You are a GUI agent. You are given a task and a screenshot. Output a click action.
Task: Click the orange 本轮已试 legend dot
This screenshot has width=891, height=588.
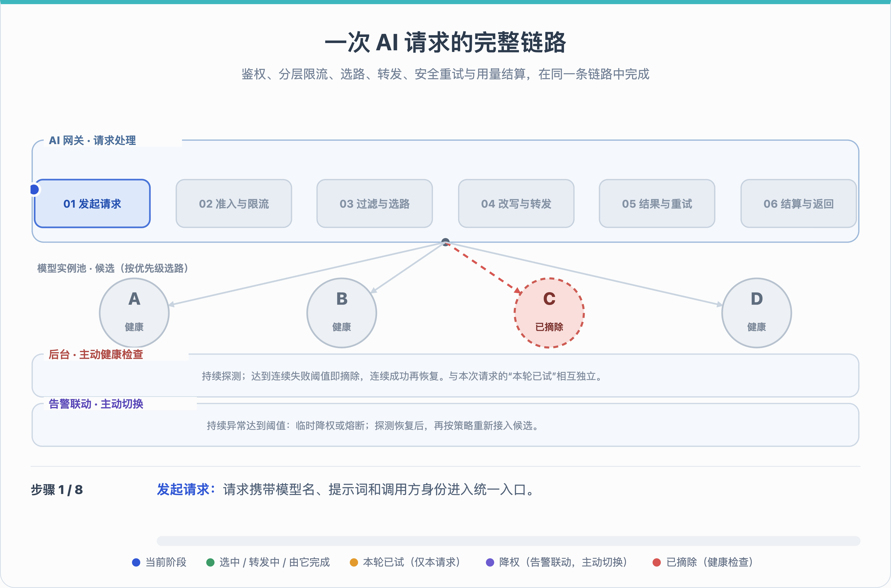(x=354, y=562)
